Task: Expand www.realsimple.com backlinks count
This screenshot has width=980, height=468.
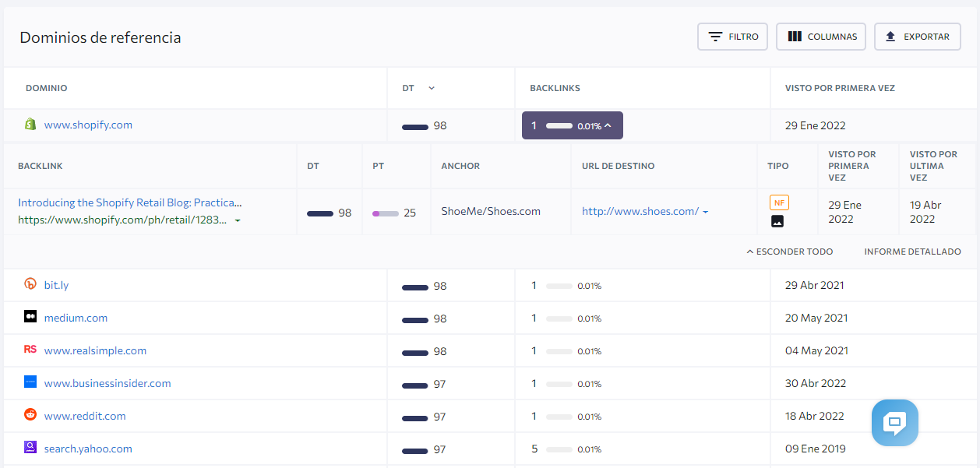Action: (566, 351)
